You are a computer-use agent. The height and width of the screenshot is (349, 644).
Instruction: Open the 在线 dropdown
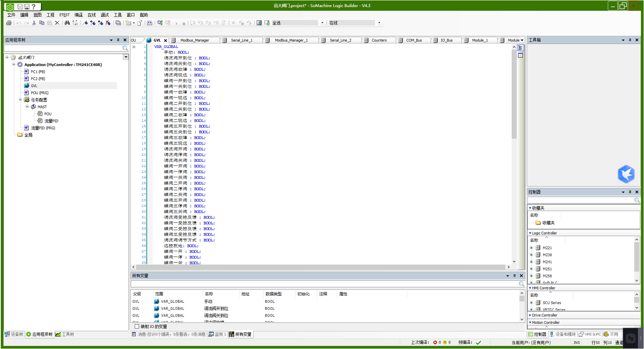(379, 23)
